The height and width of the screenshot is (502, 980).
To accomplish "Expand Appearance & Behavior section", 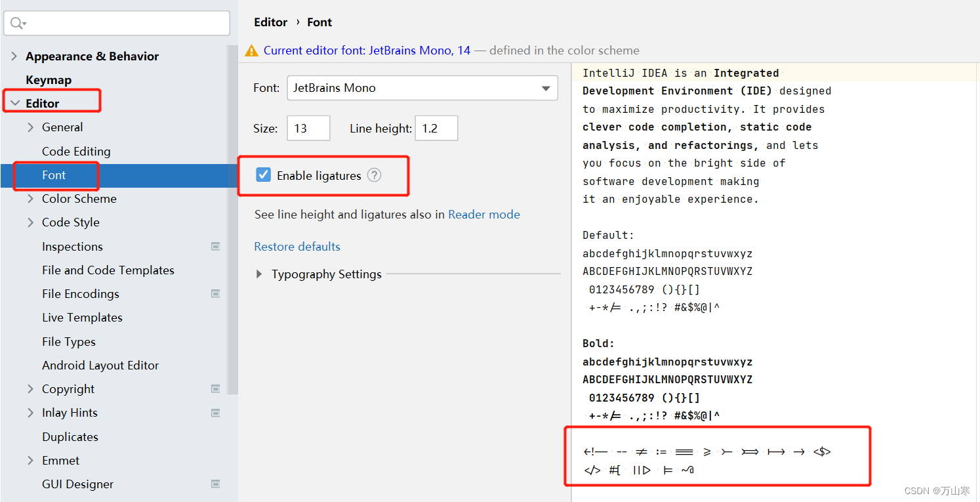I will tap(14, 56).
